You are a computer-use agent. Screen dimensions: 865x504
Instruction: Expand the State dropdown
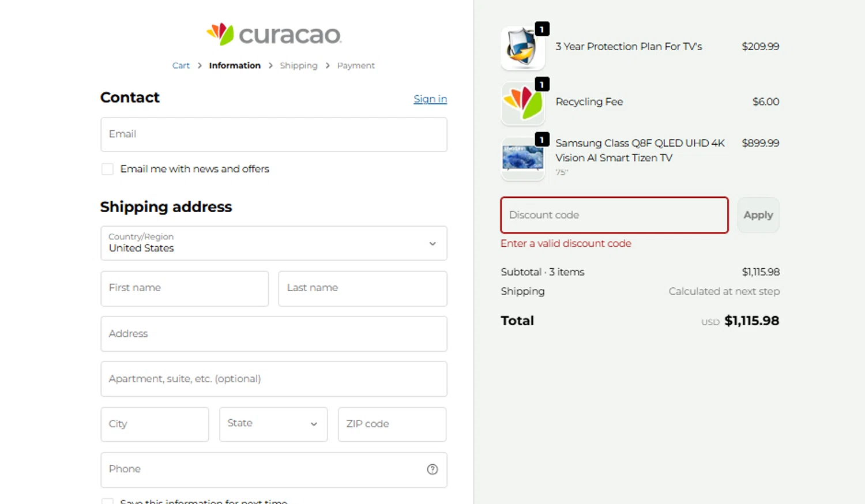(273, 424)
